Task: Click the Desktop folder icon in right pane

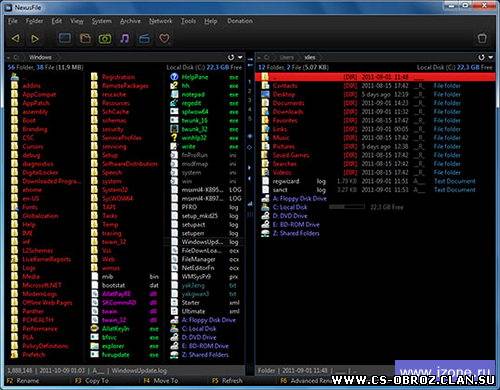Action: tap(265, 94)
